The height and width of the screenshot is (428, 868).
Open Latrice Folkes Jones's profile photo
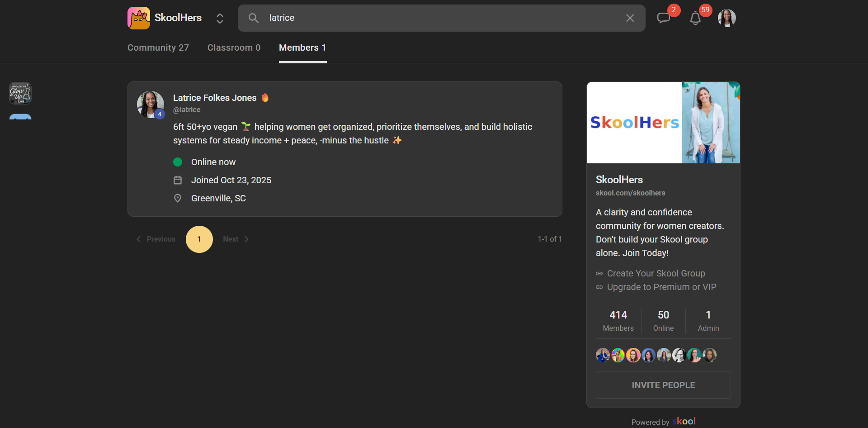tap(150, 104)
